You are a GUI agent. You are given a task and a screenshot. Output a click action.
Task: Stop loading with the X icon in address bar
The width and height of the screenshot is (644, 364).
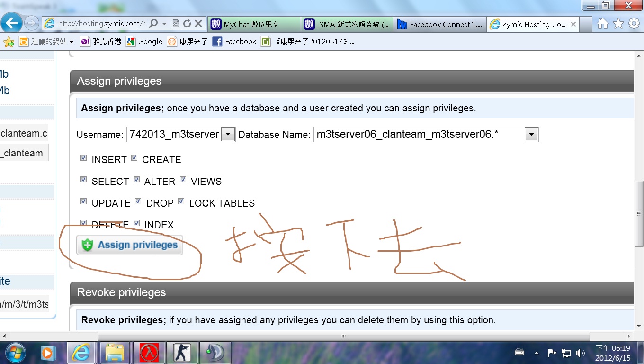click(198, 23)
